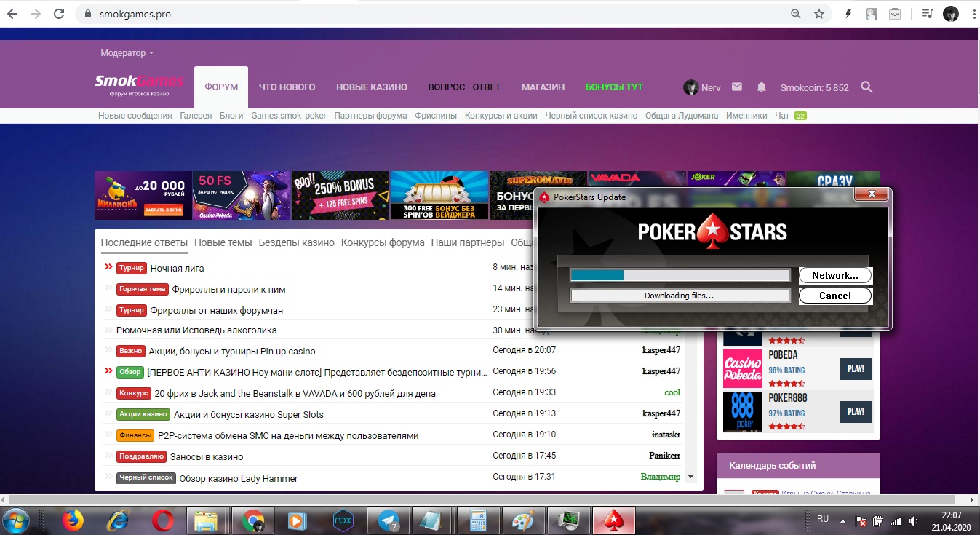Open НОВЫЕ КАЗИНО menu item

click(372, 87)
